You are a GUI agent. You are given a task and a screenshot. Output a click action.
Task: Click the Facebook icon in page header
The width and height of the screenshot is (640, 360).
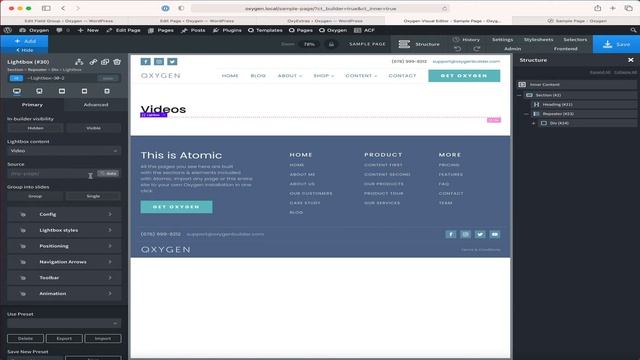[145, 62]
